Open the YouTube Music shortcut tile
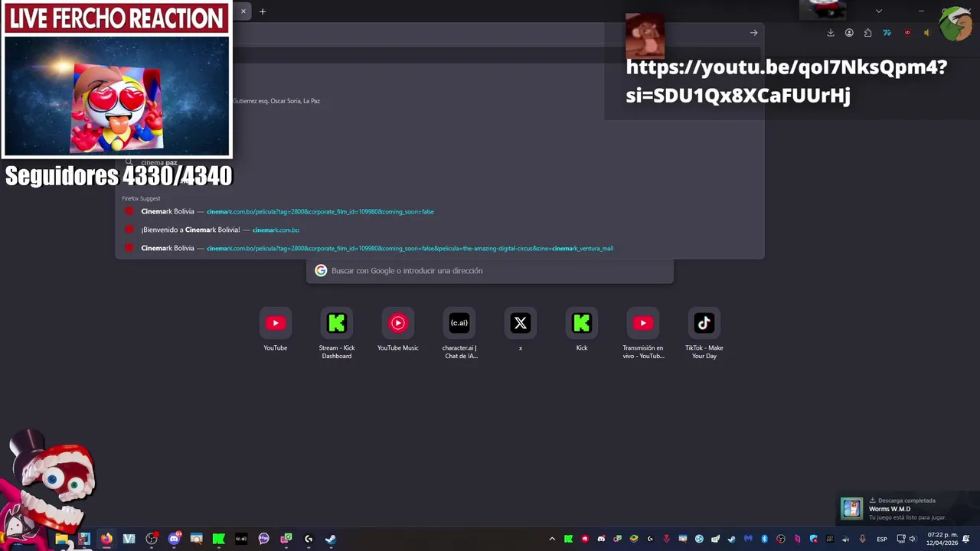 click(x=398, y=330)
